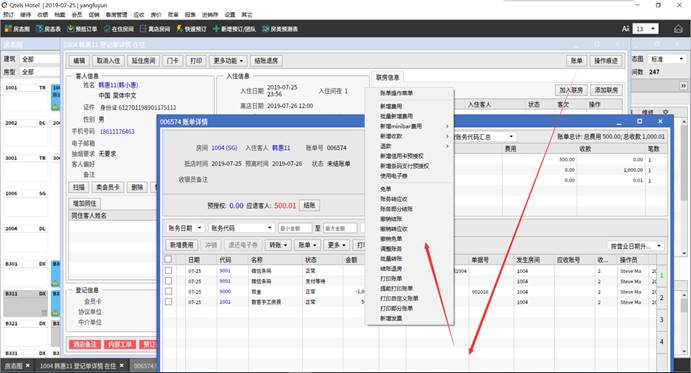
Task: Click the 结账退房 button
Action: 266,61
